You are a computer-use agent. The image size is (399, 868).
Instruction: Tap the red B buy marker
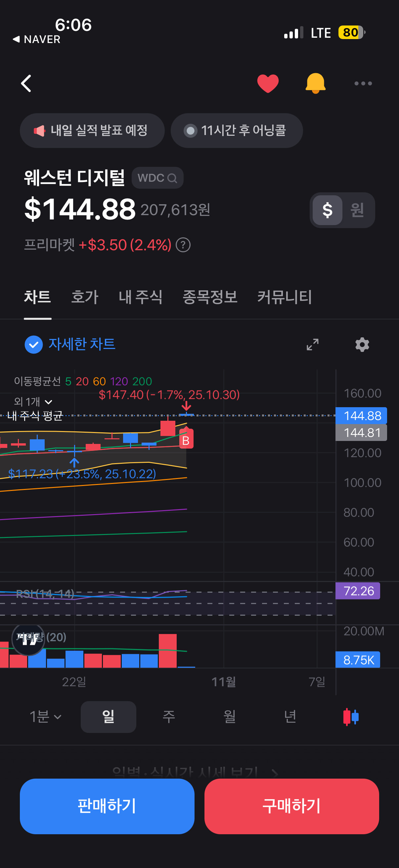pos(186,438)
